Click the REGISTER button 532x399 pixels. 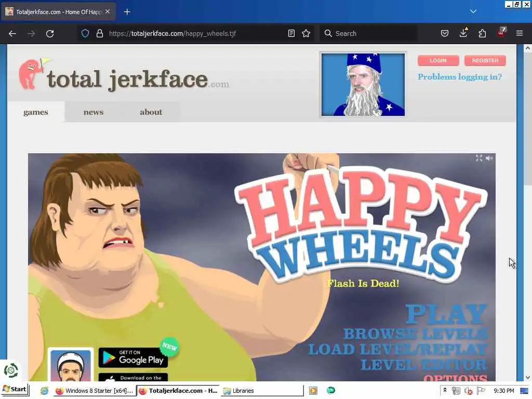coord(485,60)
